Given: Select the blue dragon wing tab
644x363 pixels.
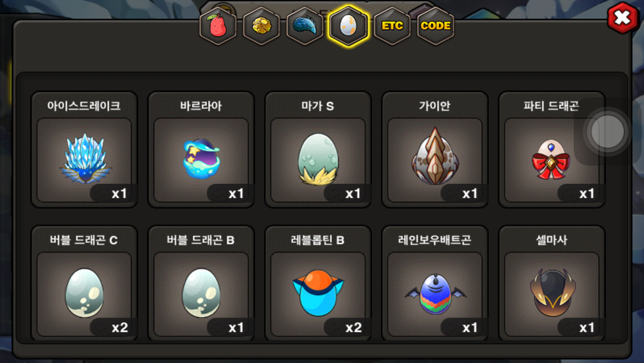Looking at the screenshot, I should (305, 26).
